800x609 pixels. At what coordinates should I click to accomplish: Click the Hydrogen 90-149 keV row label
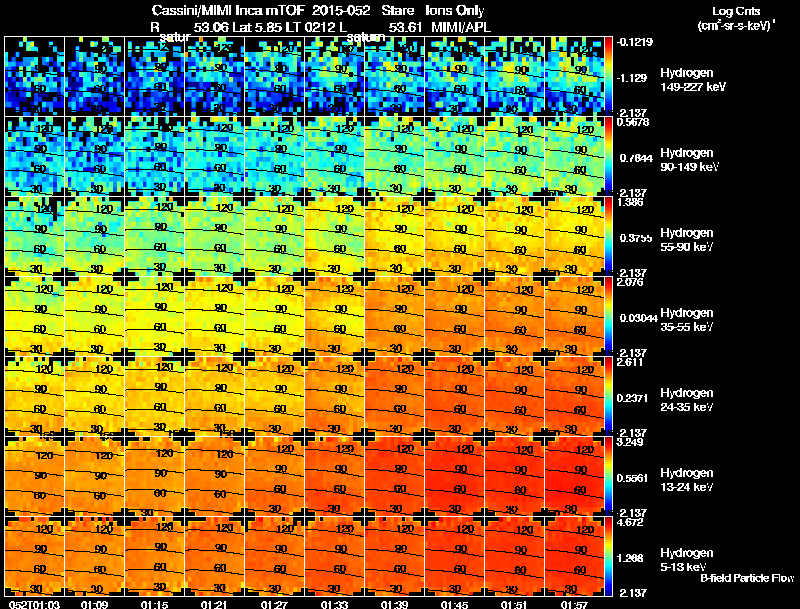(689, 160)
